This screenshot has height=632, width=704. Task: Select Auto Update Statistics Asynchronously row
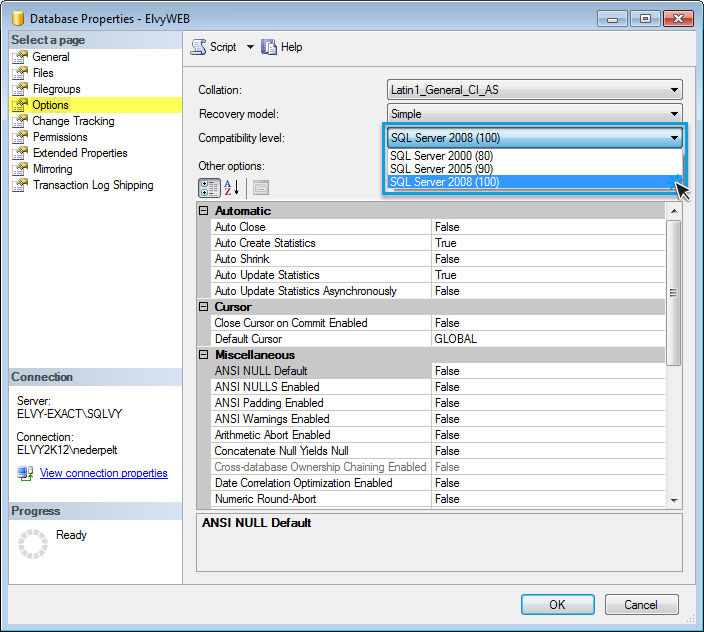click(438, 291)
